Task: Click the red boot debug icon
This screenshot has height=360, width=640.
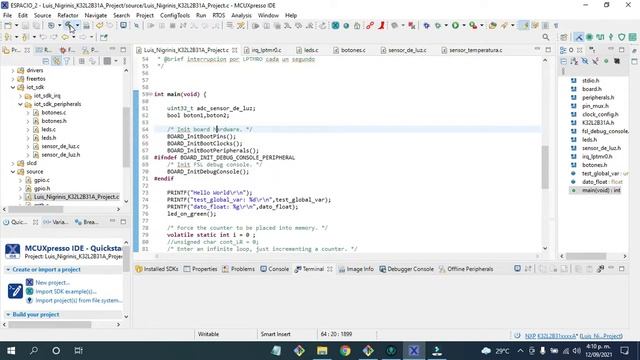Action: pyautogui.click(x=381, y=25)
